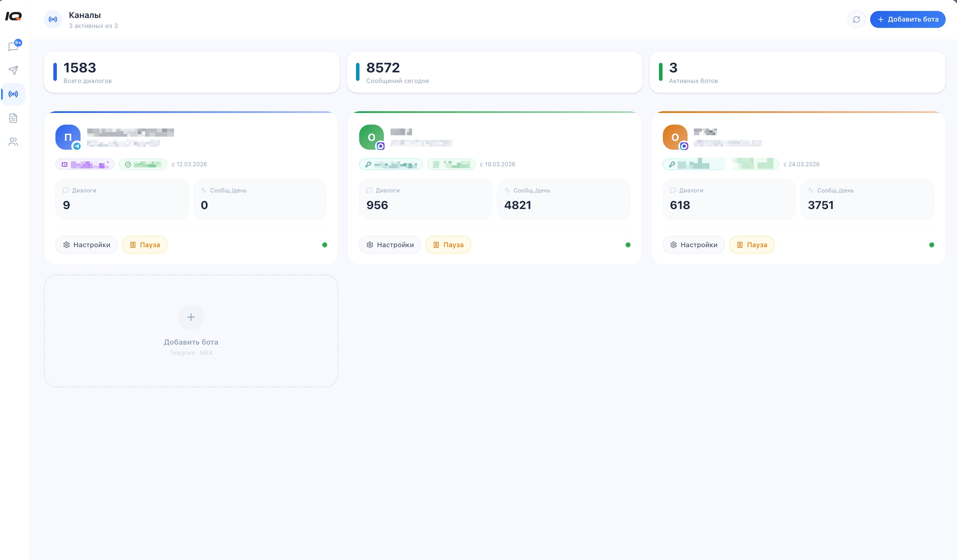Click the Сообщений сегодня stat card
This screenshot has height=560, width=957.
tap(494, 72)
